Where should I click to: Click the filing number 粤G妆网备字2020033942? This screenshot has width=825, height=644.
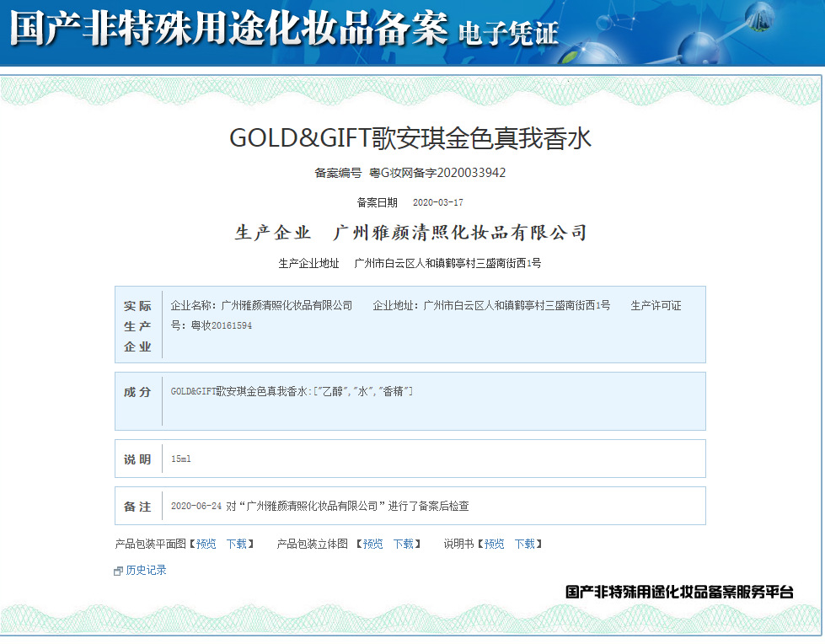pyautogui.click(x=437, y=173)
